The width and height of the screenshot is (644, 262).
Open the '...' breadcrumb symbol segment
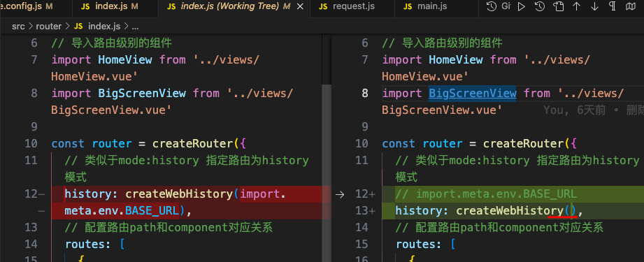(135, 27)
